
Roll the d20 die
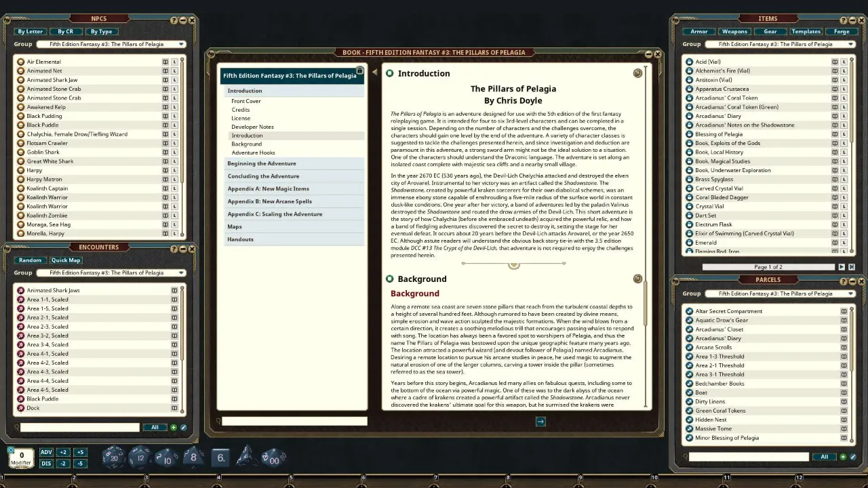coord(113,458)
